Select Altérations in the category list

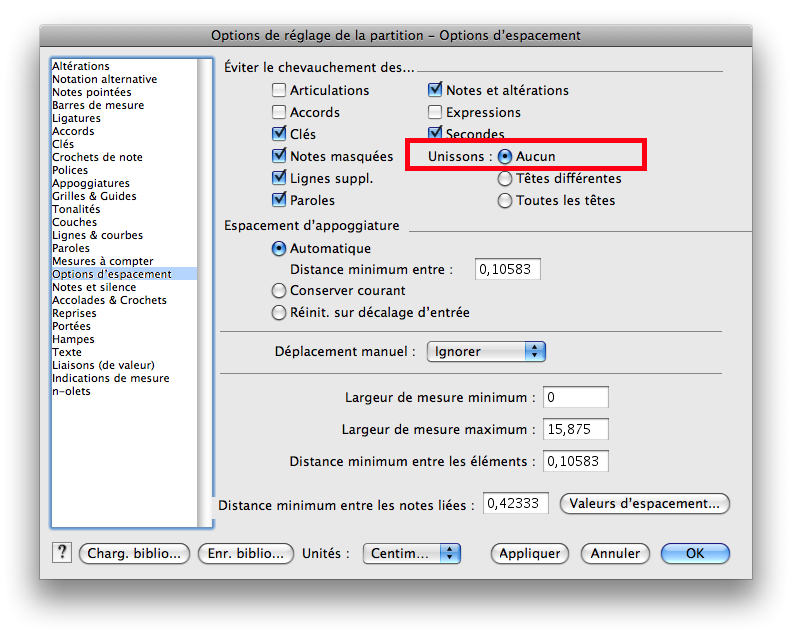click(81, 66)
